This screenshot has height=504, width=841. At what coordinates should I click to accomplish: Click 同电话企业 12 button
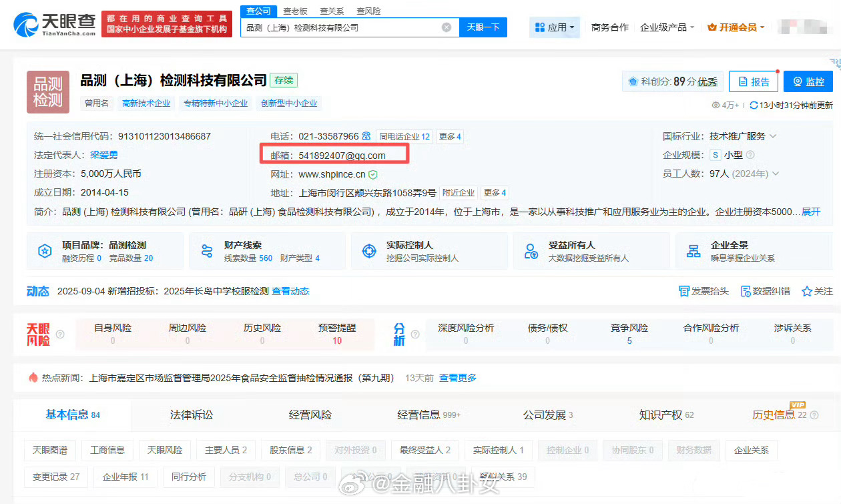tap(404, 136)
